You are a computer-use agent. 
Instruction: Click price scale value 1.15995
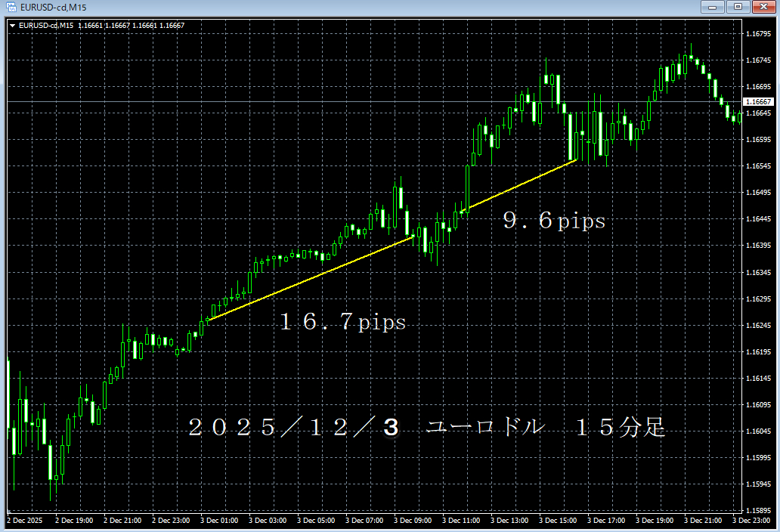(758, 457)
